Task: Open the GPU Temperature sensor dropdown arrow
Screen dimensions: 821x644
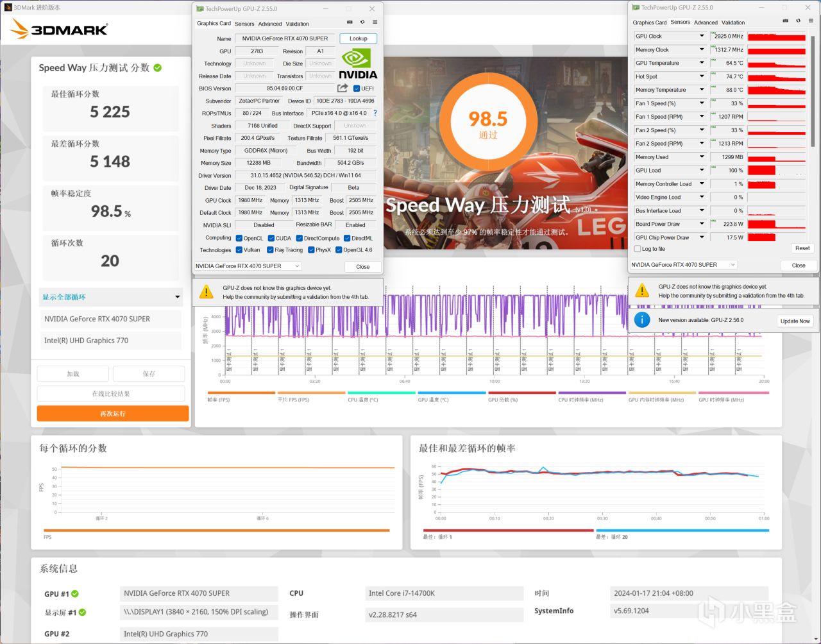Action: coord(702,63)
